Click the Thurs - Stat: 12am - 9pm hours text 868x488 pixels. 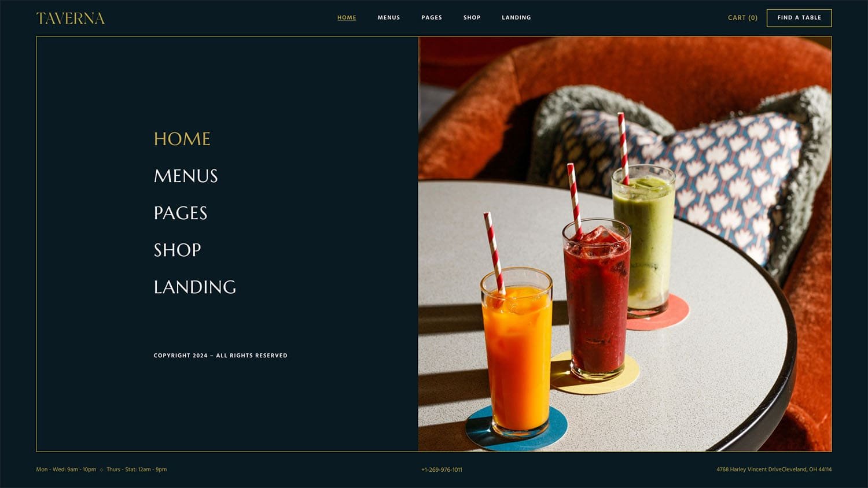[x=137, y=469]
